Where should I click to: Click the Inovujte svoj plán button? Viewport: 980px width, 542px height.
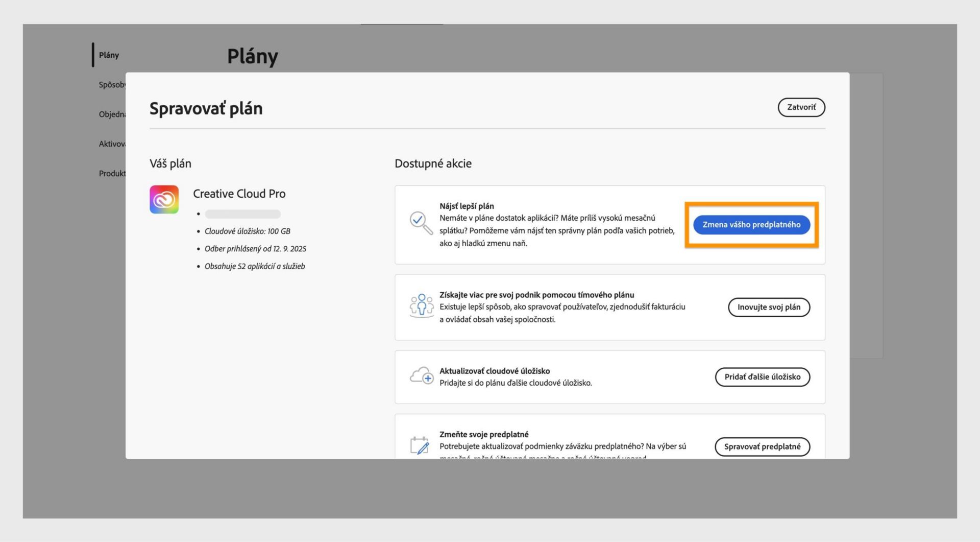click(769, 307)
